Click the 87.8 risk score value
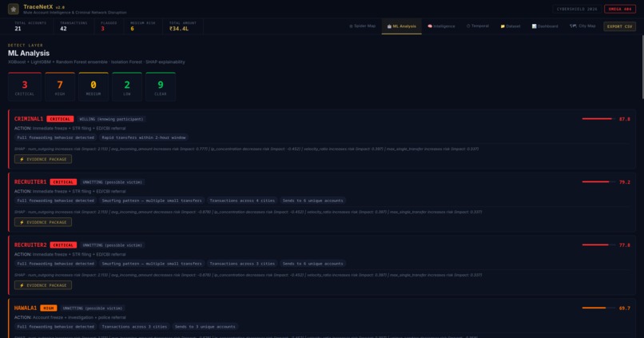This screenshot has height=338, width=644. [624, 119]
